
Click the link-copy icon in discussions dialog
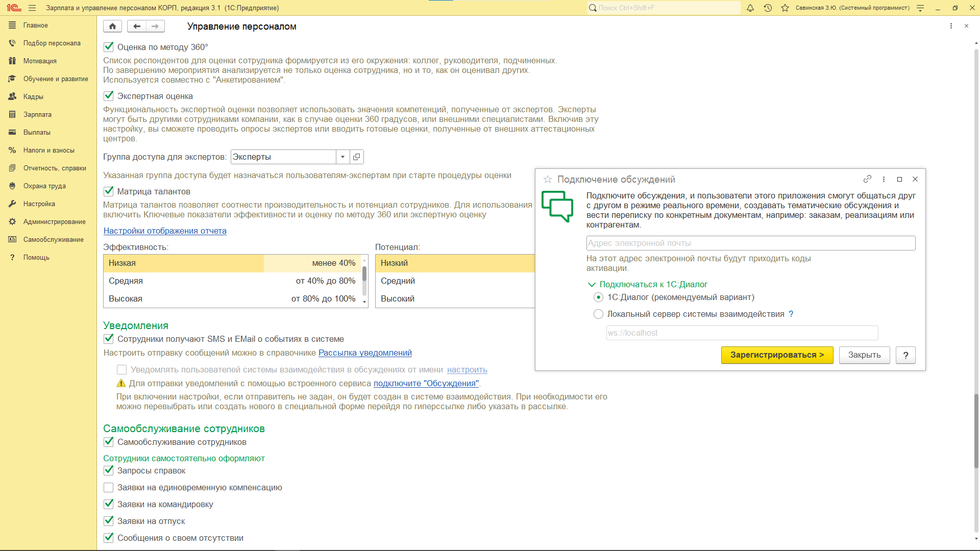pos(867,179)
